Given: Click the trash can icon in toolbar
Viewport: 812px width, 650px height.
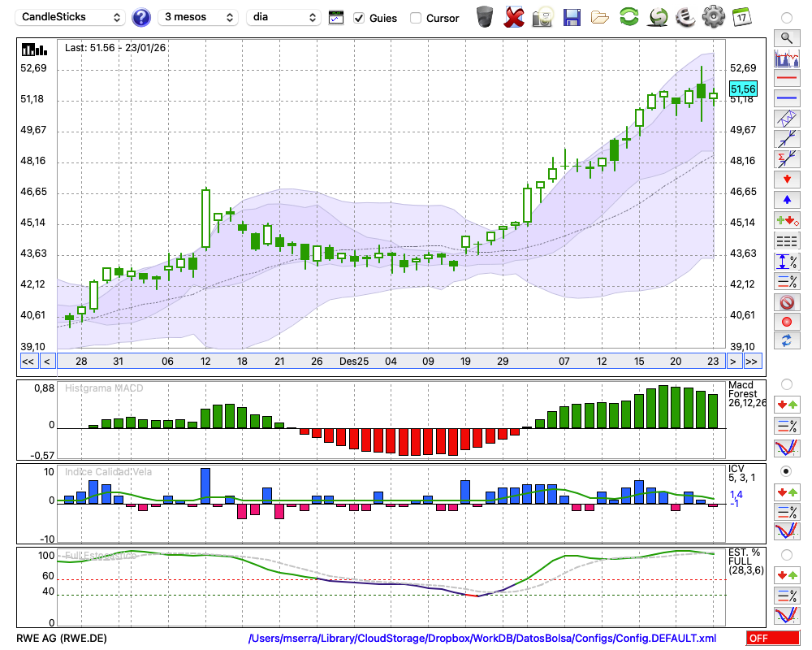Looking at the screenshot, I should (485, 17).
